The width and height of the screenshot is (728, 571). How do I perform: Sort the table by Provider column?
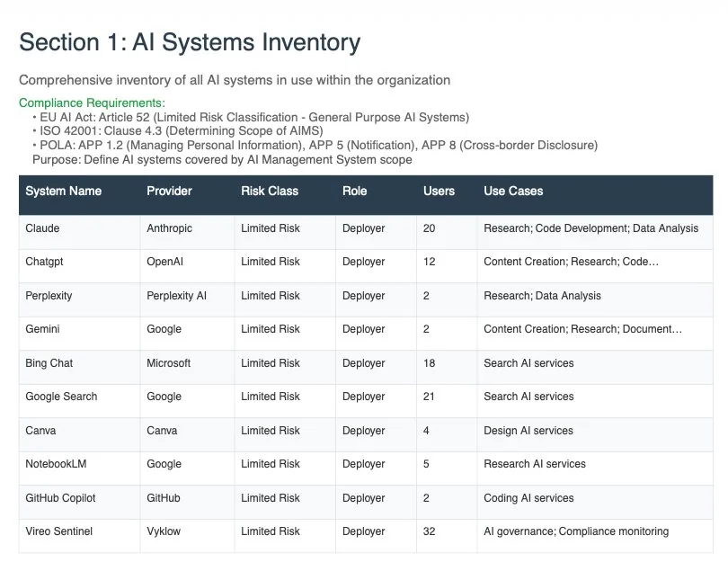click(167, 191)
